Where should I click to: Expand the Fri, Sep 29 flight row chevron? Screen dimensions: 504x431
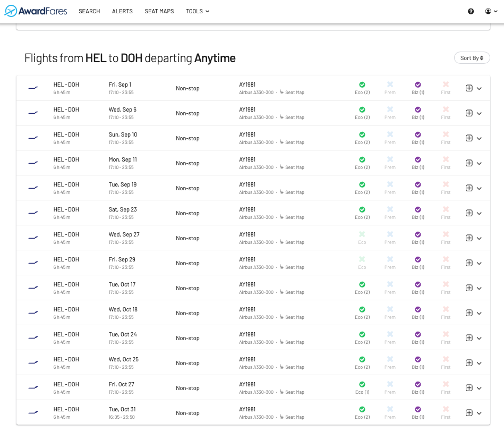click(479, 263)
